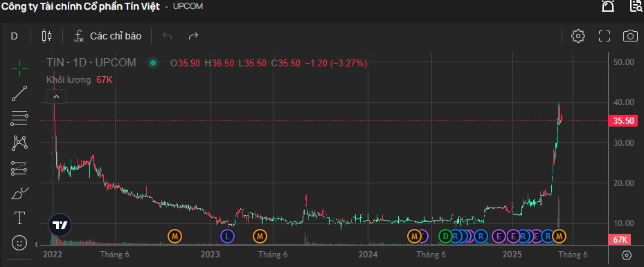Image resolution: width=644 pixels, height=267 pixels.
Task: Select the XABCD pattern tool
Action: (19, 142)
